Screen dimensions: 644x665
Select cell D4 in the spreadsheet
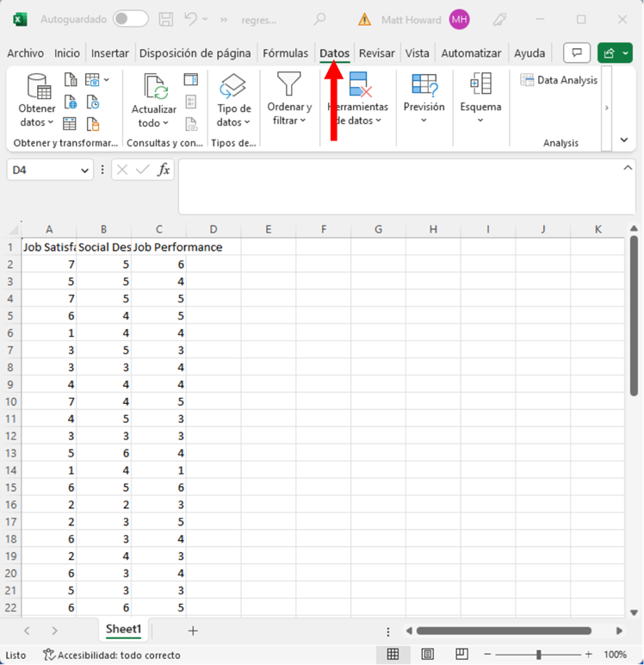[214, 299]
